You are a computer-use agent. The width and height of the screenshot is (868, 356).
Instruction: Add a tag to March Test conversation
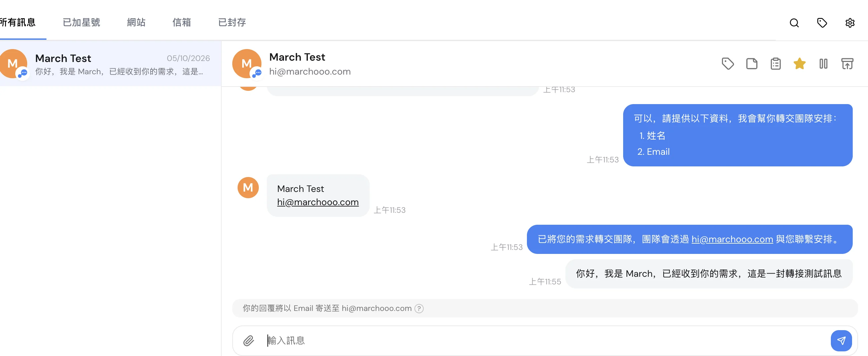(728, 64)
